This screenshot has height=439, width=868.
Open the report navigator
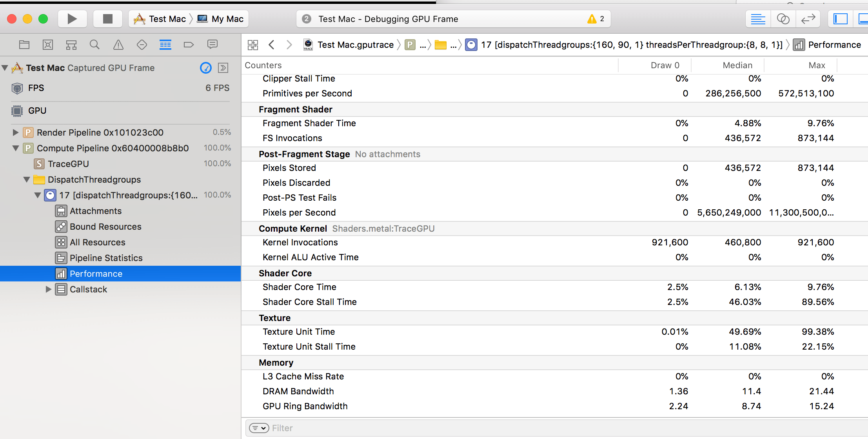[212, 45]
